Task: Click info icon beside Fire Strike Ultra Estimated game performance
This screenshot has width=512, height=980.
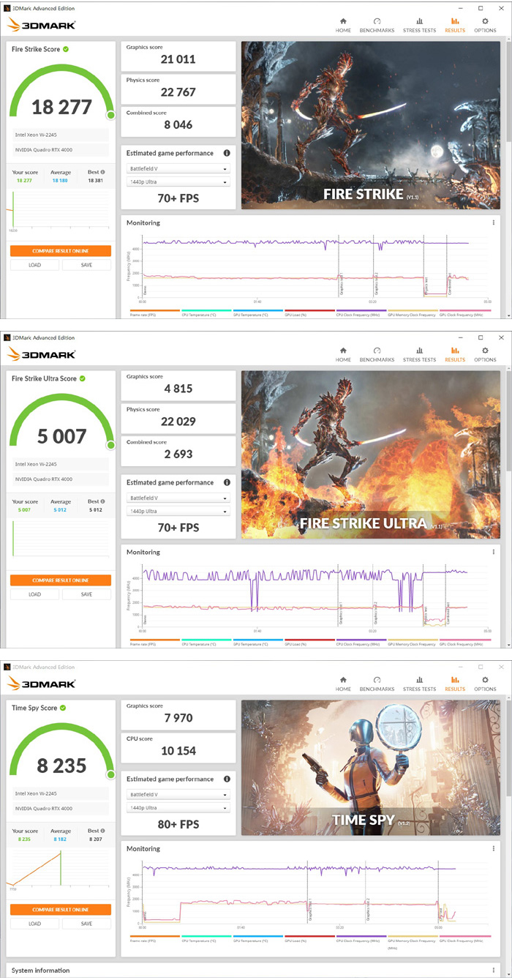Action: click(227, 483)
